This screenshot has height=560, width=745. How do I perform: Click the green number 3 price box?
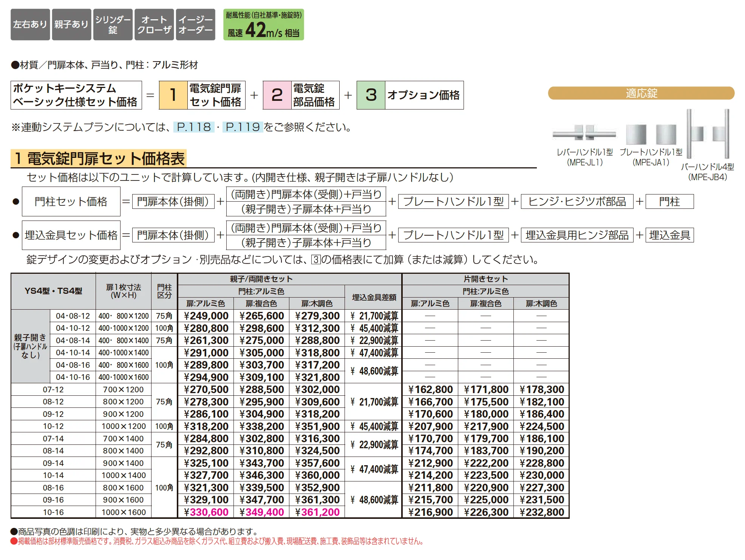tap(371, 95)
